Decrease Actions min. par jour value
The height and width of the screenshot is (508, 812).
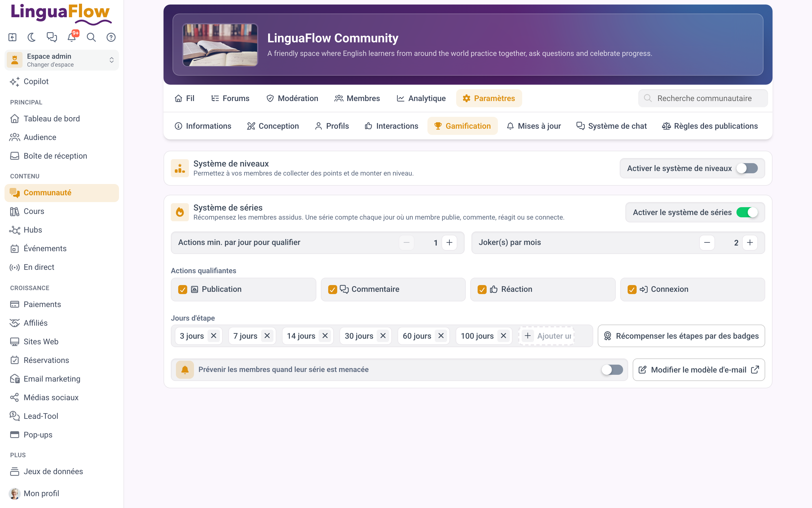click(406, 243)
